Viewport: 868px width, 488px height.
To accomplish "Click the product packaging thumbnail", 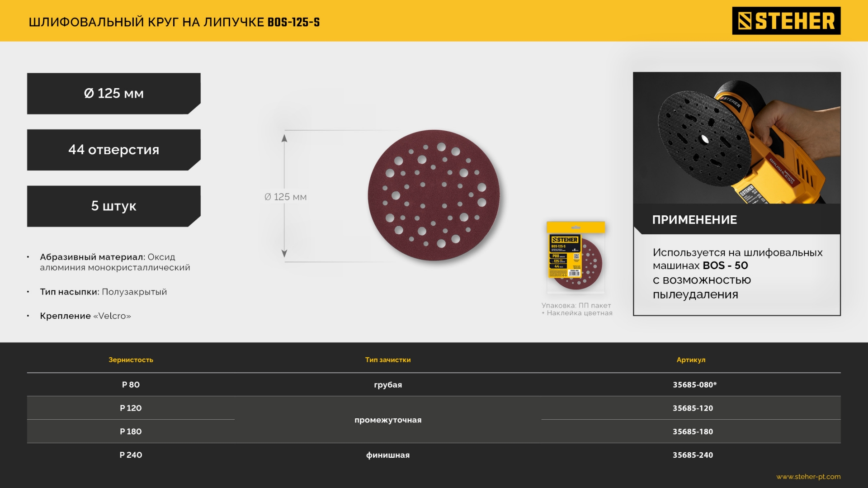I will pyautogui.click(x=576, y=257).
